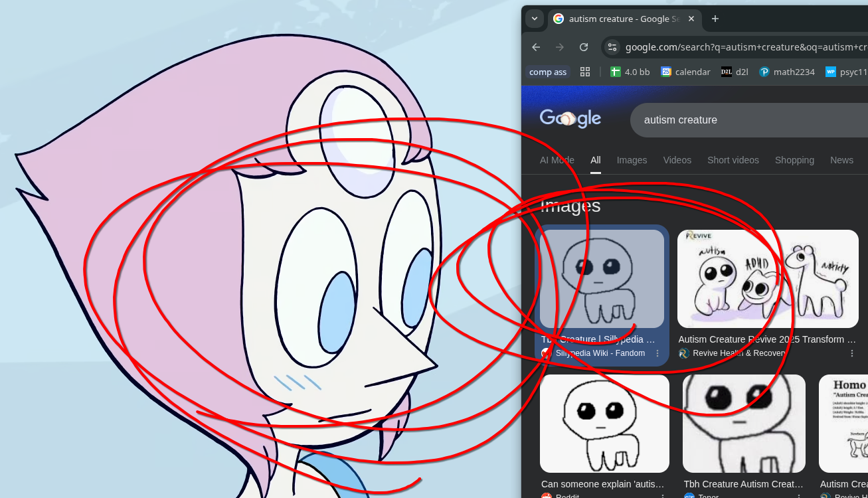Focus the address bar URL
This screenshot has width=868, height=498.
746,47
